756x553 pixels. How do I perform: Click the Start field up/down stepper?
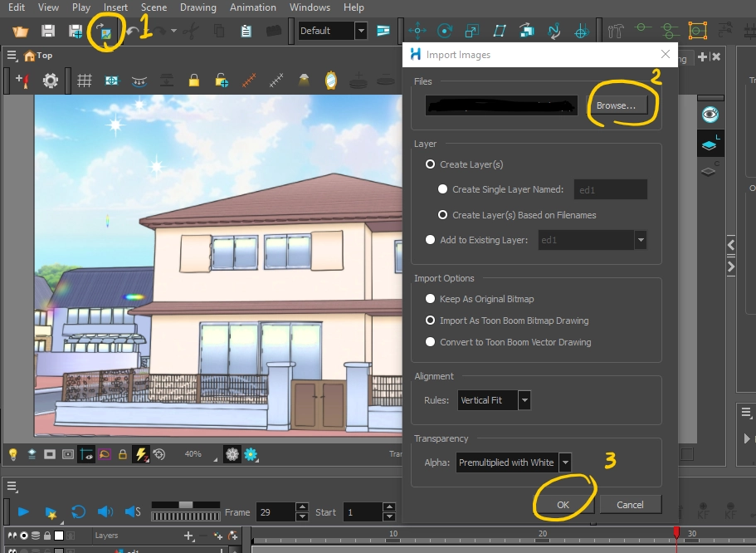point(389,512)
